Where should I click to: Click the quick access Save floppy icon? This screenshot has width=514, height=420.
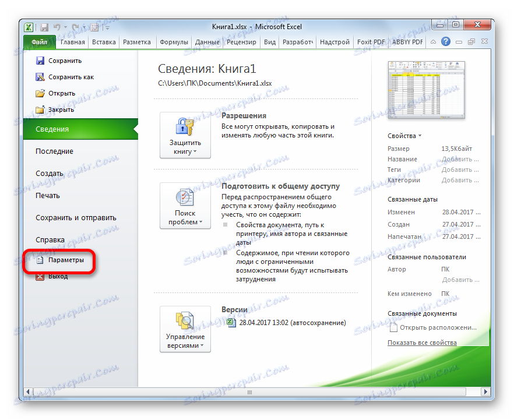coord(44,27)
